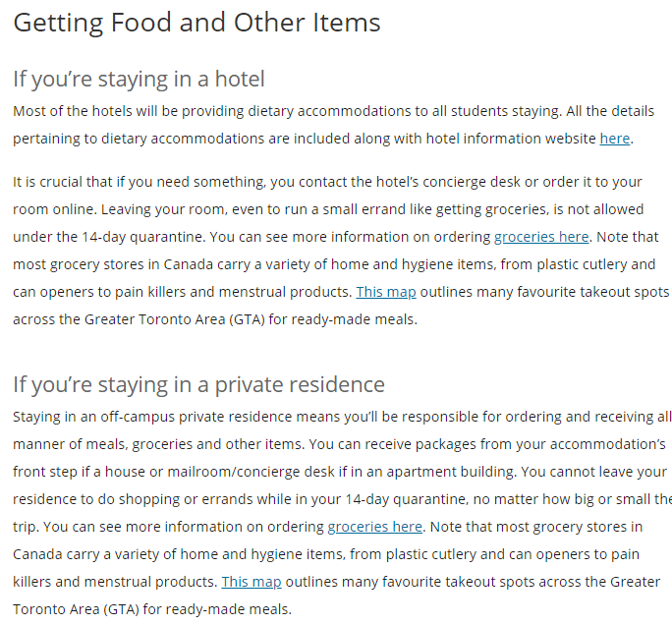Open the hotel information website 'here' link

tap(615, 139)
